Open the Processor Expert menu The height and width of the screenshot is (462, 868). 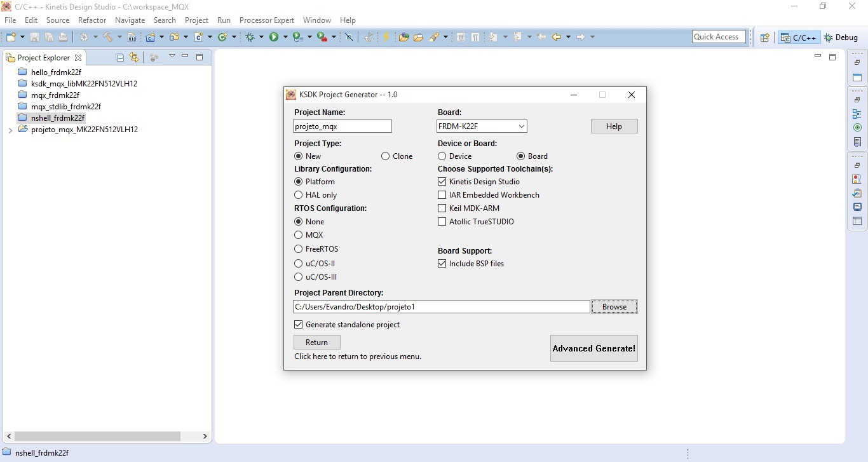click(x=266, y=20)
